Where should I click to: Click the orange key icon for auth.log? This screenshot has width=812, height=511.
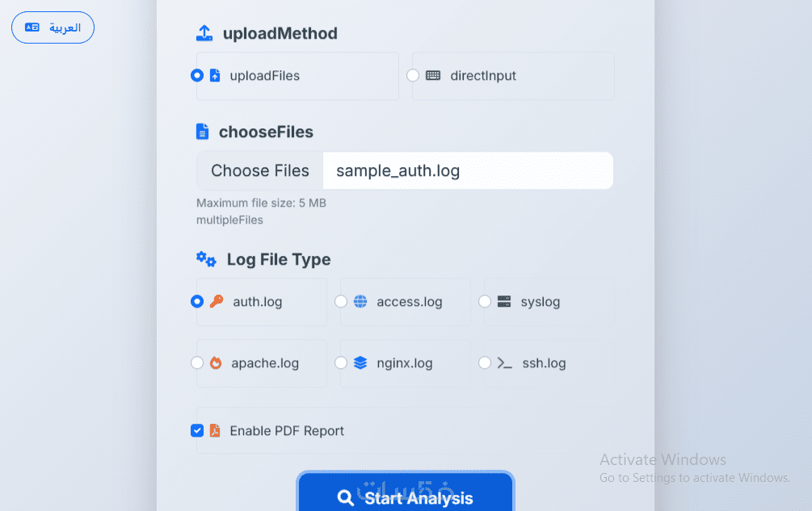217,302
